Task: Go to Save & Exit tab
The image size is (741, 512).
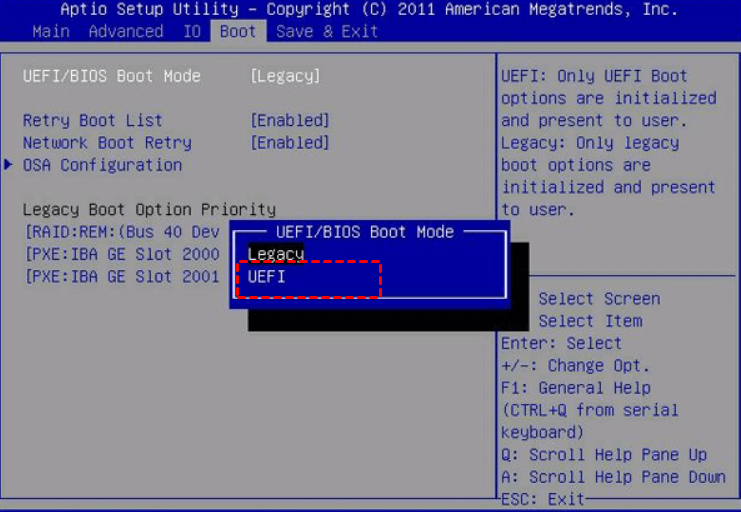Action: pyautogui.click(x=327, y=32)
